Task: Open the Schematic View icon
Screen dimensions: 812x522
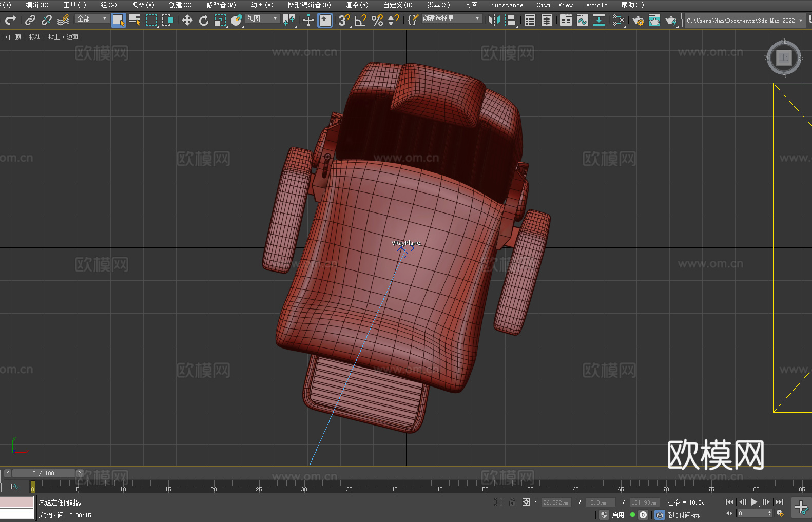Action: pos(599,20)
